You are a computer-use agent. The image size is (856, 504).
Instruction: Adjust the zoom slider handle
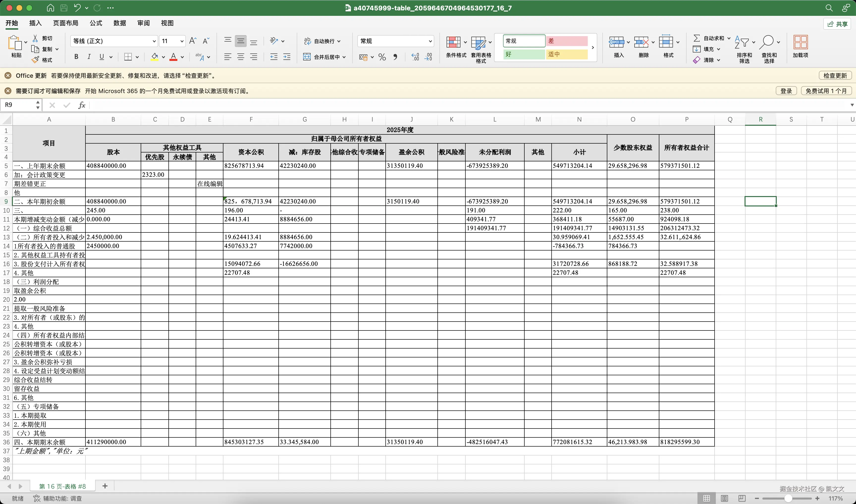coord(788,498)
